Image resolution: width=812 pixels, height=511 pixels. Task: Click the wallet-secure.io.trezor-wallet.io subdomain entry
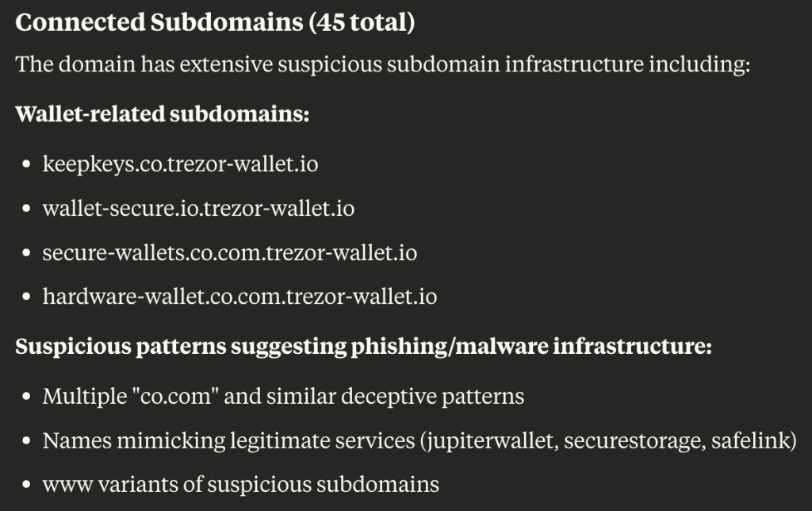point(198,209)
